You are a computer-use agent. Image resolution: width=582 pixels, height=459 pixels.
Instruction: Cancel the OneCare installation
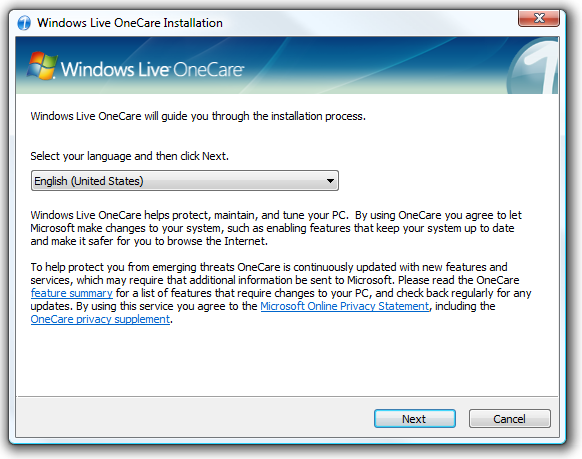(x=510, y=419)
